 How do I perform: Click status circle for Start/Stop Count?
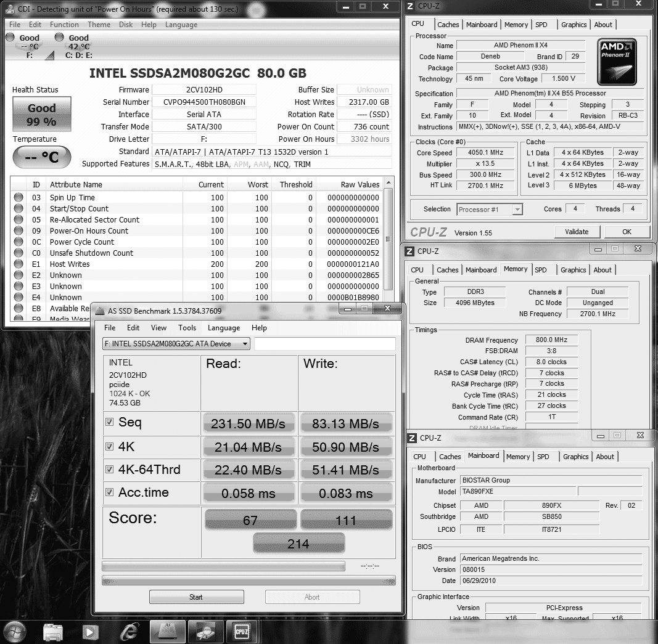pos(19,208)
